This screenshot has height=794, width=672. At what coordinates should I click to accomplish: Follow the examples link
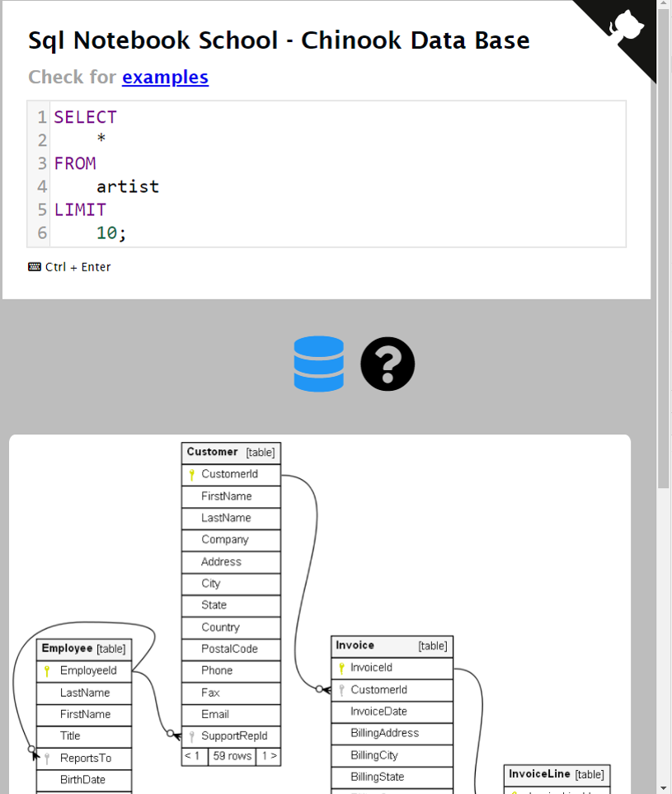[165, 77]
